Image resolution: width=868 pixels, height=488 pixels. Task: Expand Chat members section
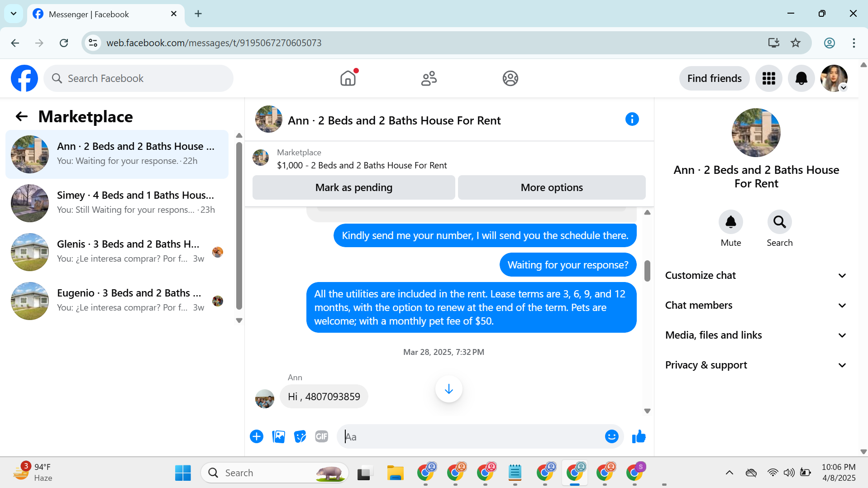[755, 305]
